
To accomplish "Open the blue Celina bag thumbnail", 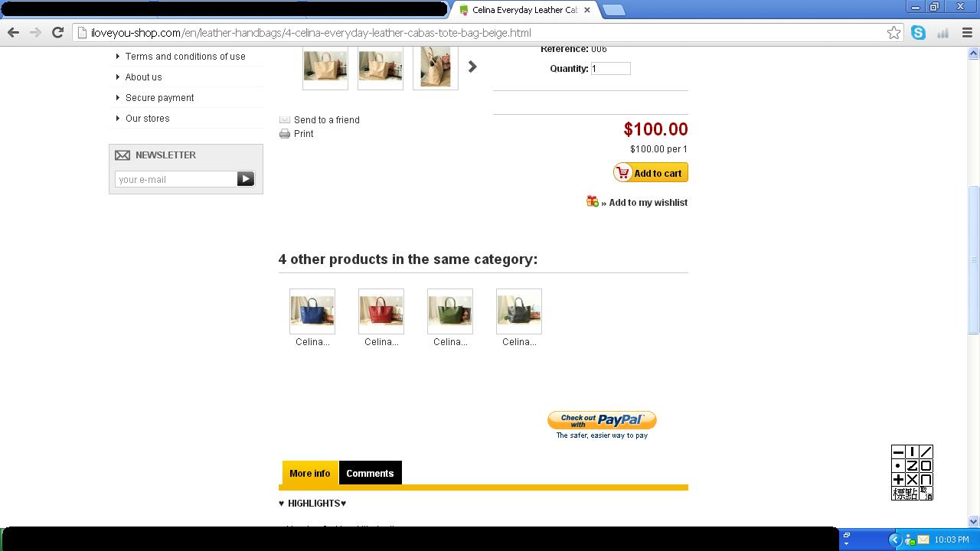I will (312, 311).
